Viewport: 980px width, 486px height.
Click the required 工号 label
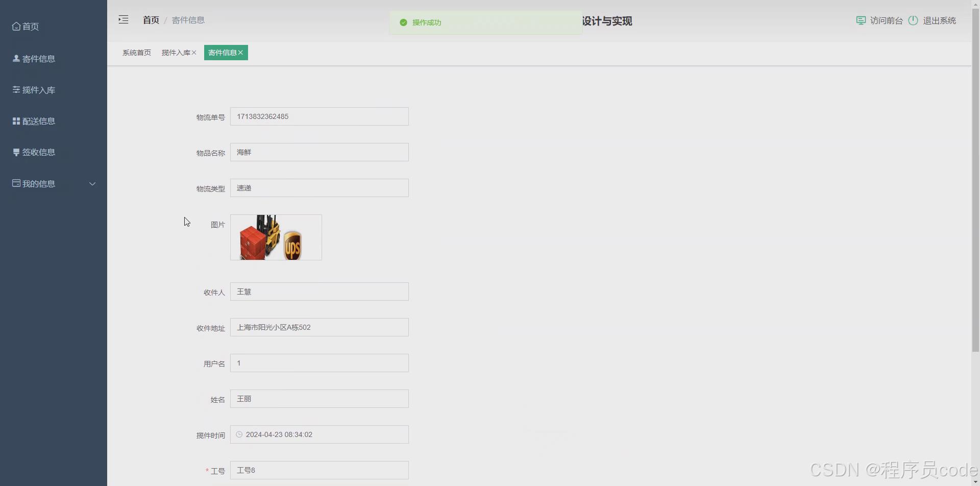215,471
